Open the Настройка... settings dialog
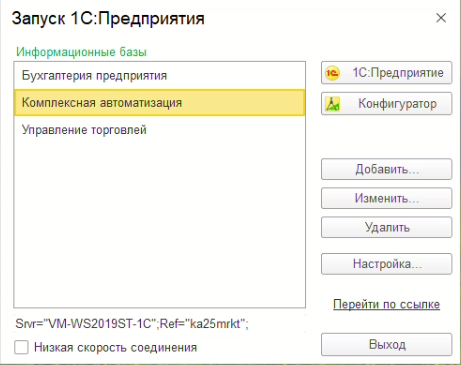The height and width of the screenshot is (365, 461). tap(386, 264)
